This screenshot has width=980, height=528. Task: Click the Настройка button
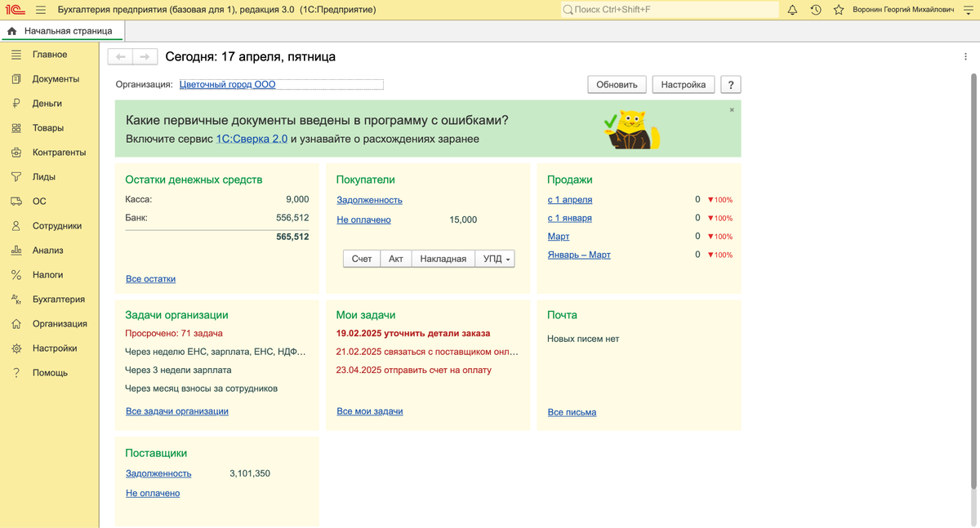coord(684,85)
